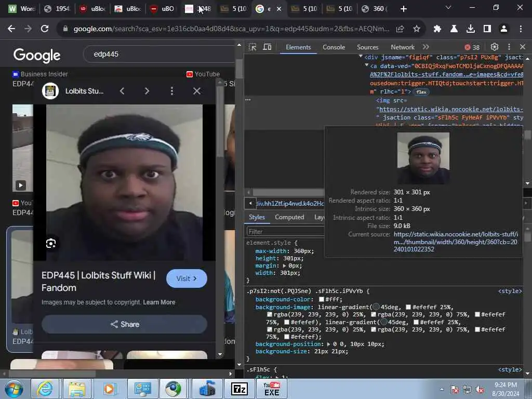
Task: Go to the previous image in the preview panel
Action: [x=122, y=91]
